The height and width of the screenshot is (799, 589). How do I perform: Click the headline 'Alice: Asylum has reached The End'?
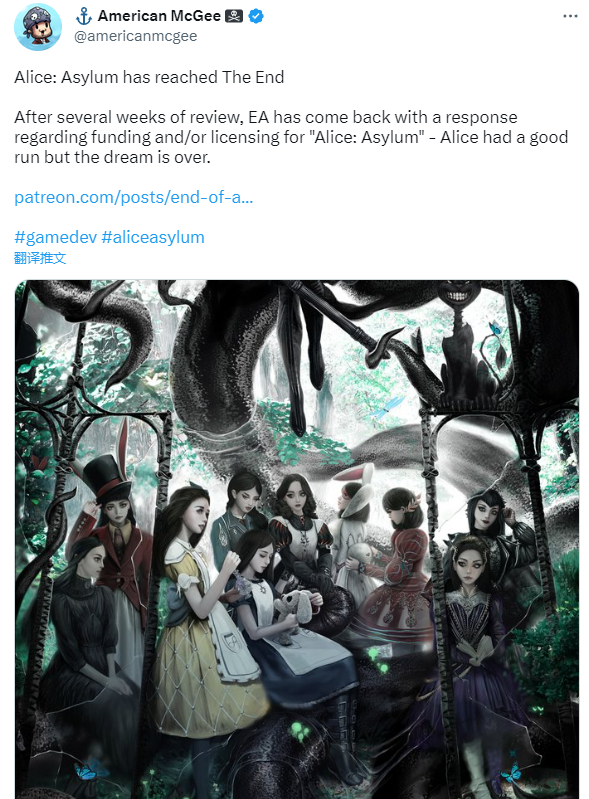click(149, 77)
